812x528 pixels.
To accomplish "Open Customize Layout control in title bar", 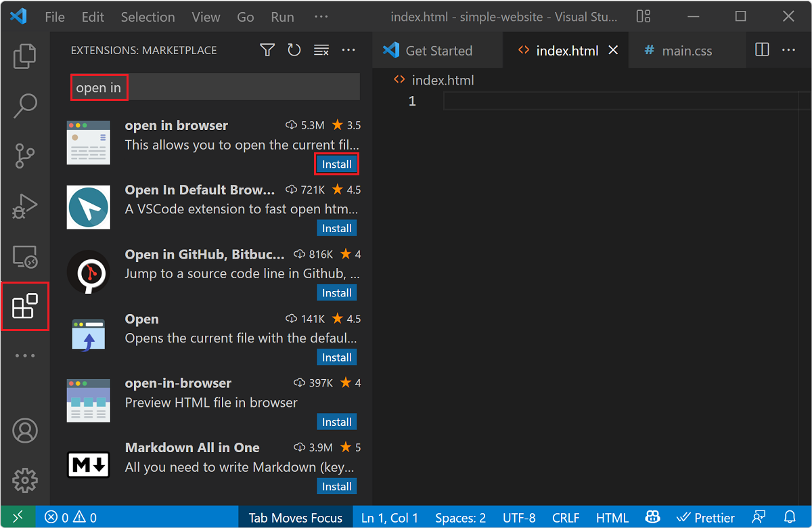I will [x=644, y=16].
